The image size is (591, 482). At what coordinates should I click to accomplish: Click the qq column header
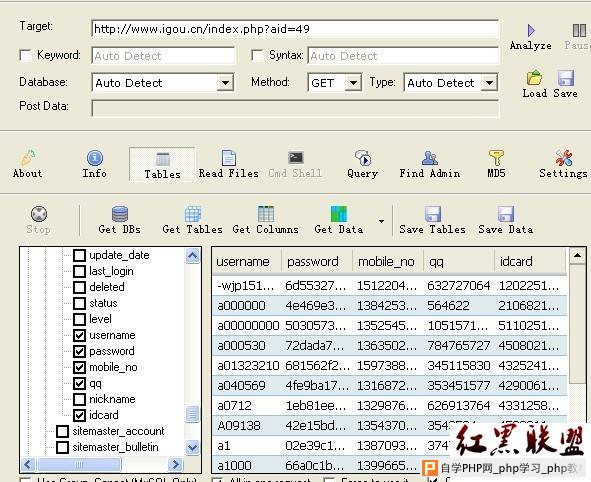458,261
